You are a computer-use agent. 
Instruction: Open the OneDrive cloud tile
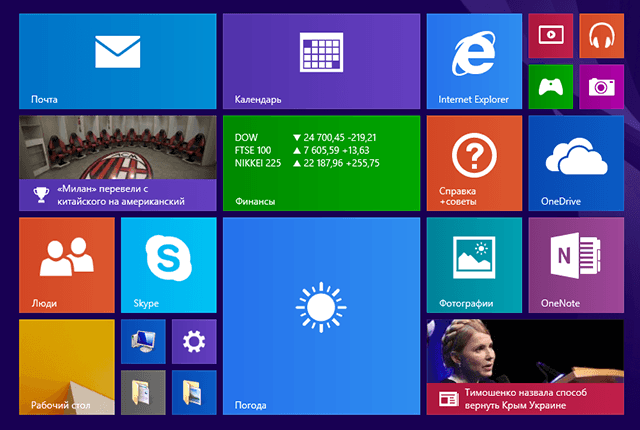click(576, 163)
